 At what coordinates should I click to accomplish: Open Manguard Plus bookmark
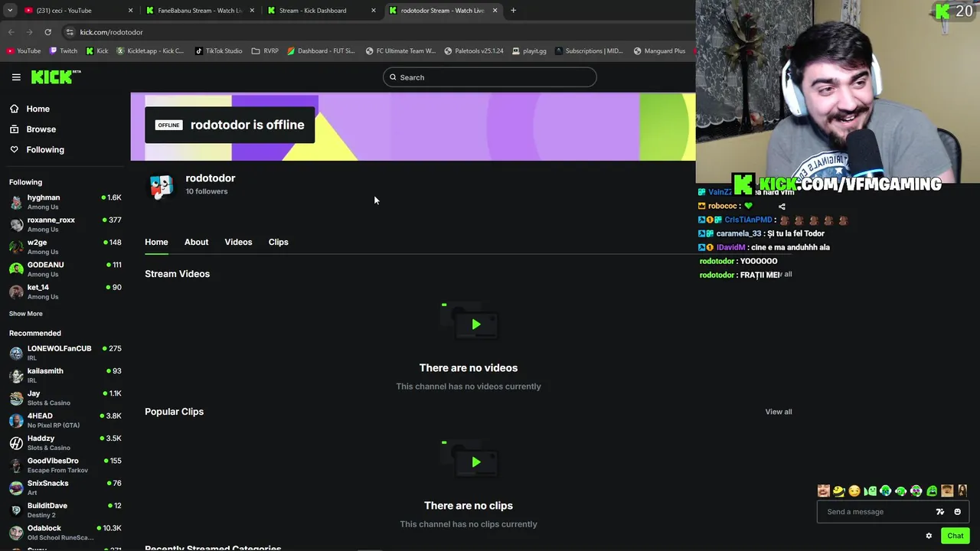pyautogui.click(x=659, y=51)
